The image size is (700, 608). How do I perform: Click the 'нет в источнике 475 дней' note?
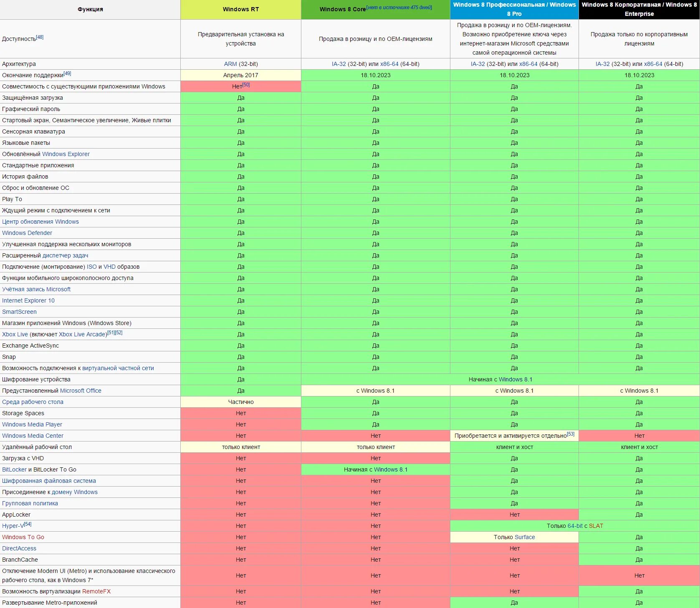[399, 7]
